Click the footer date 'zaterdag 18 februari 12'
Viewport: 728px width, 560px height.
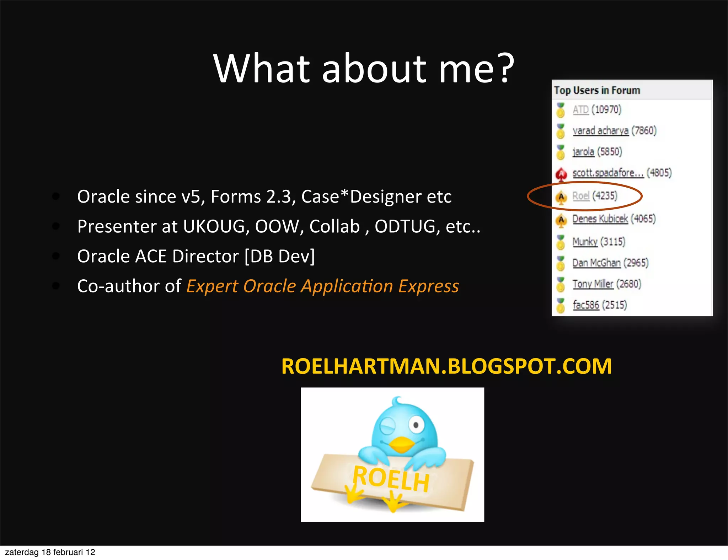(50, 552)
